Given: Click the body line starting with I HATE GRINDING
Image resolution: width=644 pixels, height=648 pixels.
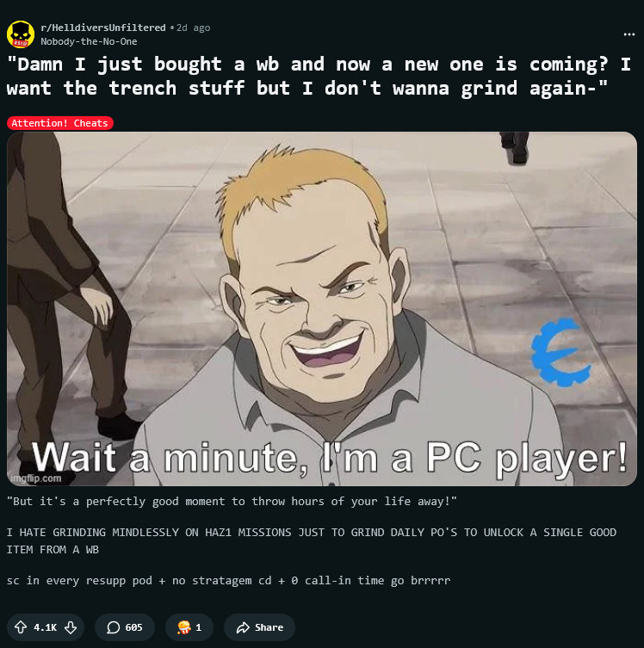Looking at the screenshot, I should (x=312, y=540).
